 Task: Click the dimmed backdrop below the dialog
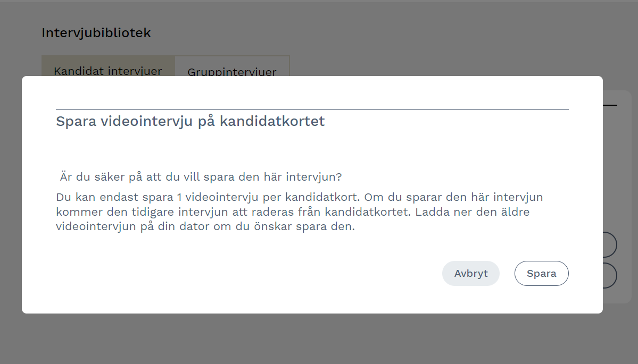click(319, 338)
